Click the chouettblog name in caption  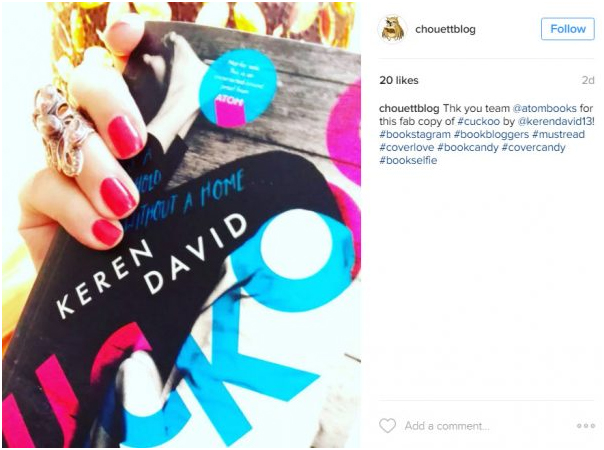[409, 108]
